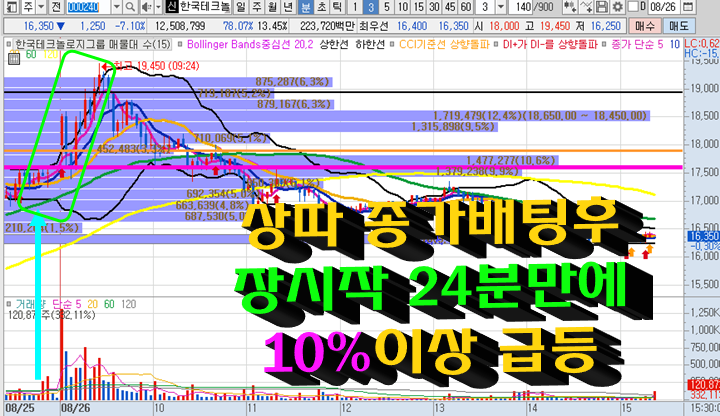Click the 하한선 label
The width and height of the screenshot is (720, 416).
point(370,45)
